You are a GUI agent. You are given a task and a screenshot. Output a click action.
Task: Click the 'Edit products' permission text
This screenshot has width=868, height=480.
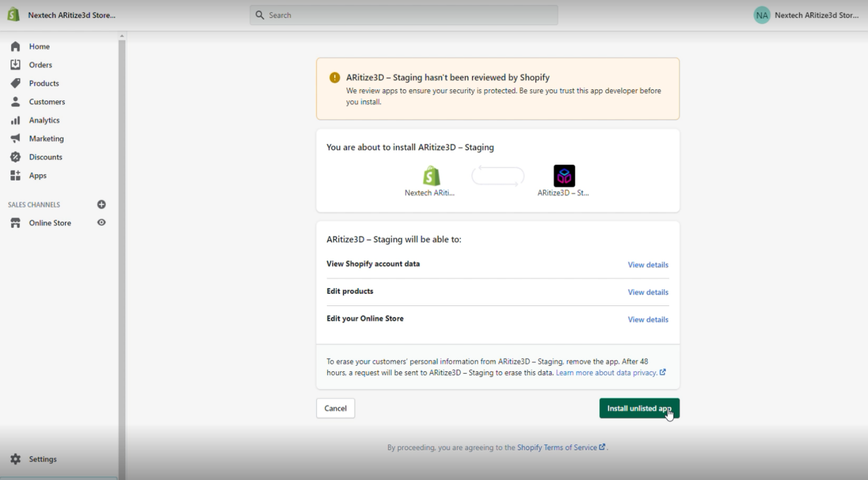[350, 291]
